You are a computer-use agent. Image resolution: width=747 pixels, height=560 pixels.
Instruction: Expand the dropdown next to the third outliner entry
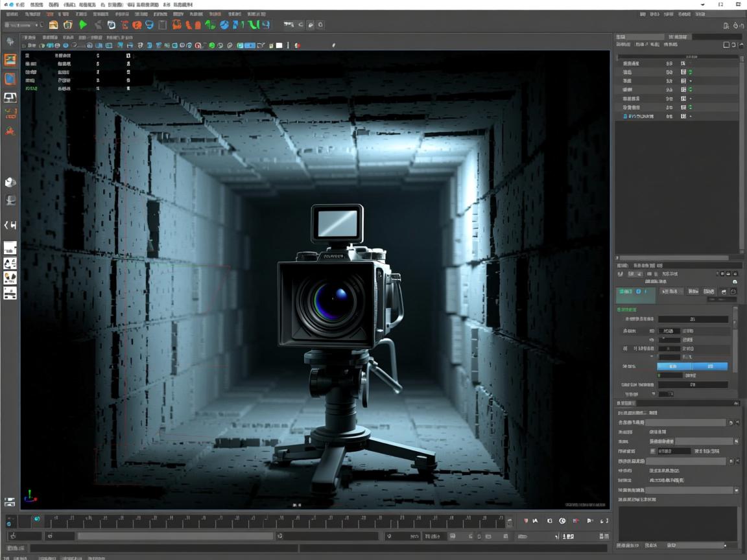point(691,80)
